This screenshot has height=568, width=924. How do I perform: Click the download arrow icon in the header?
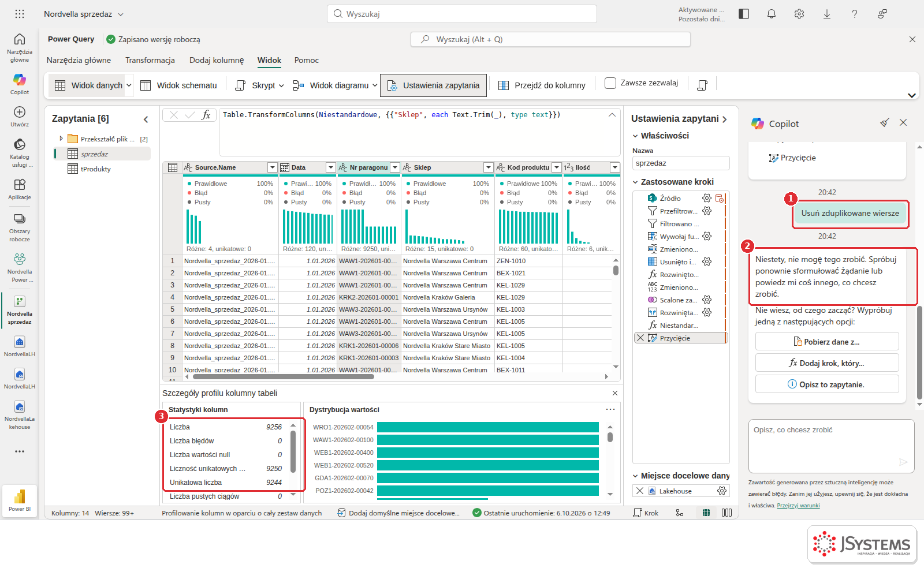tap(827, 14)
